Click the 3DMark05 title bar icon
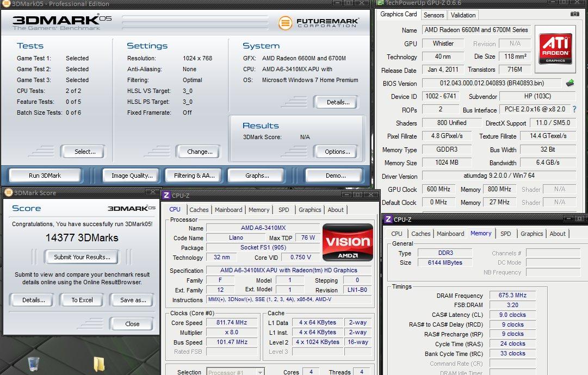This screenshot has width=588, height=375. click(6, 3)
